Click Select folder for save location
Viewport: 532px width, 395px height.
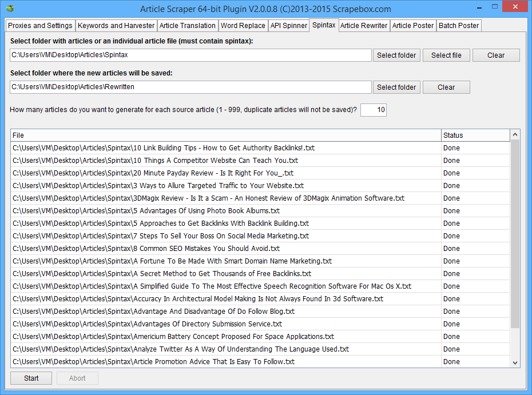[x=396, y=87]
